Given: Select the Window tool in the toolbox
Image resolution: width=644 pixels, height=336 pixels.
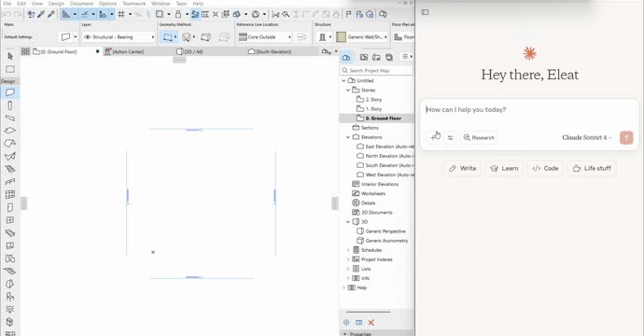Looking at the screenshot, I should coord(10,220).
